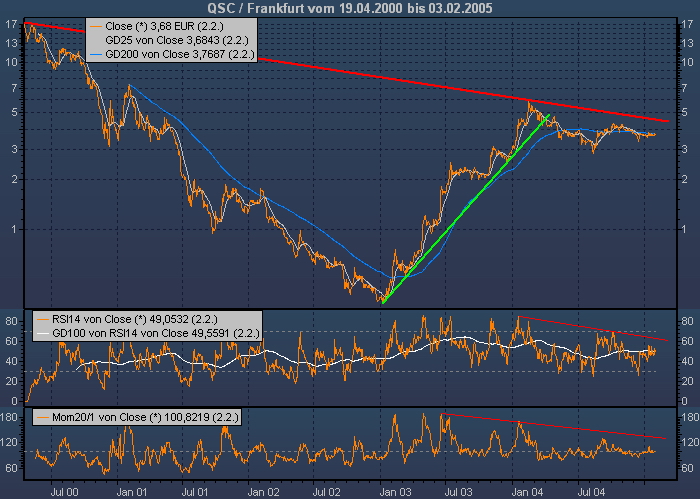Select the red trend line in momentum panel
This screenshot has height=500, width=700.
554,426
